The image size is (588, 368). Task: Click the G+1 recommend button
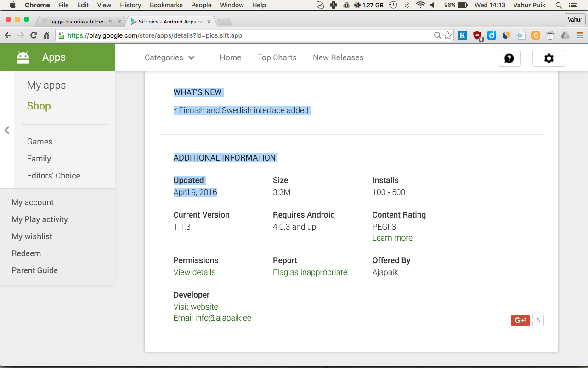[x=520, y=321]
